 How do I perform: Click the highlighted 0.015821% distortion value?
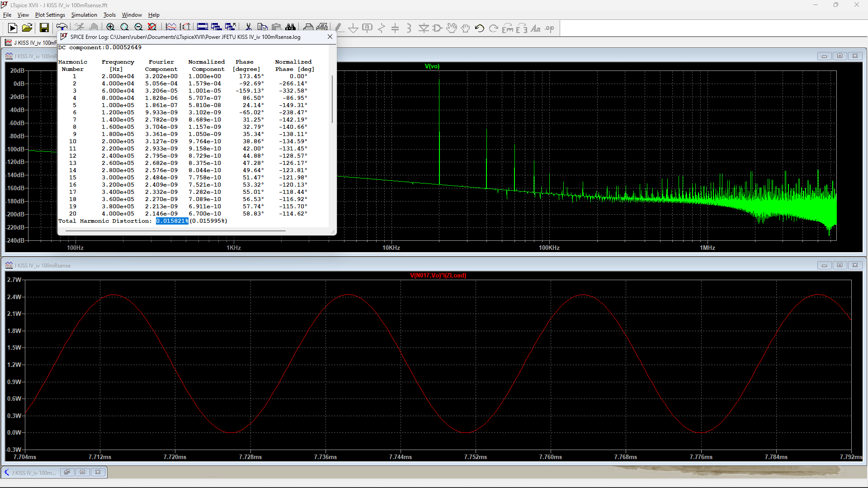pyautogui.click(x=172, y=221)
